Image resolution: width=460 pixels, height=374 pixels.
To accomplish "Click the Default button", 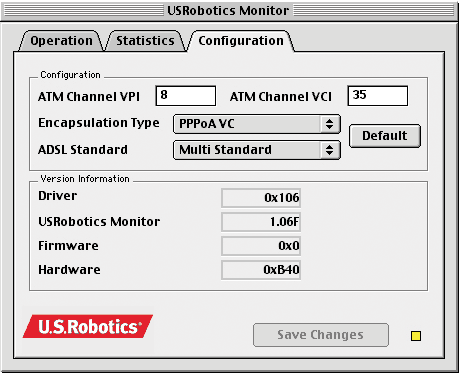I will tap(385, 136).
